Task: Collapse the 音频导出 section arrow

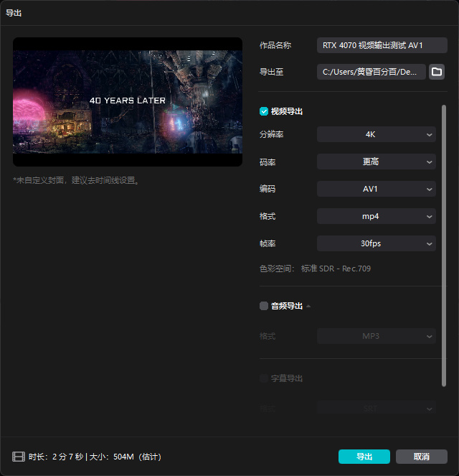Action: 308,306
